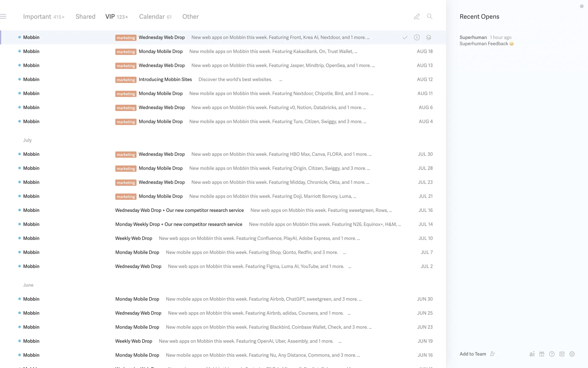The width and height of the screenshot is (588, 368).
Task: Toggle unread dot on Introducing Mobbin Sites email
Action: pyautogui.click(x=20, y=79)
